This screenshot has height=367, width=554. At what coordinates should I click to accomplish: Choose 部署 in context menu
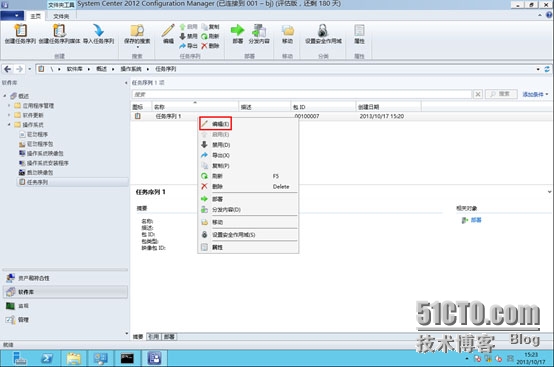[x=248, y=199]
